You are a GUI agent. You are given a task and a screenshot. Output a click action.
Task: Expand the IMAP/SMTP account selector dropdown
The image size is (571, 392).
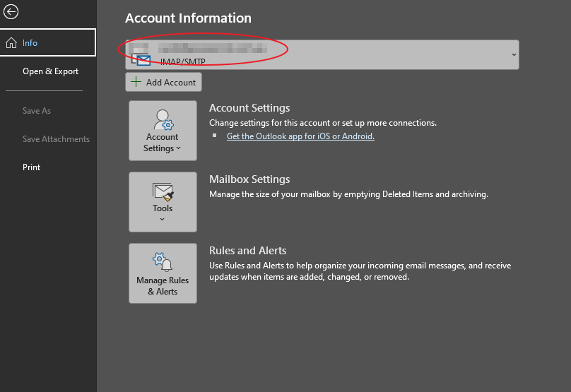click(322, 54)
